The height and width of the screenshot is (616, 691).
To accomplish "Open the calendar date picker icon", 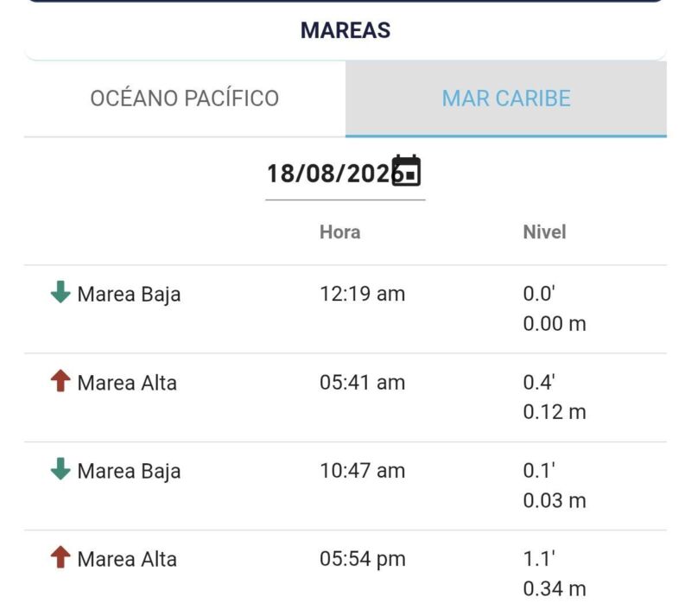I will point(406,171).
